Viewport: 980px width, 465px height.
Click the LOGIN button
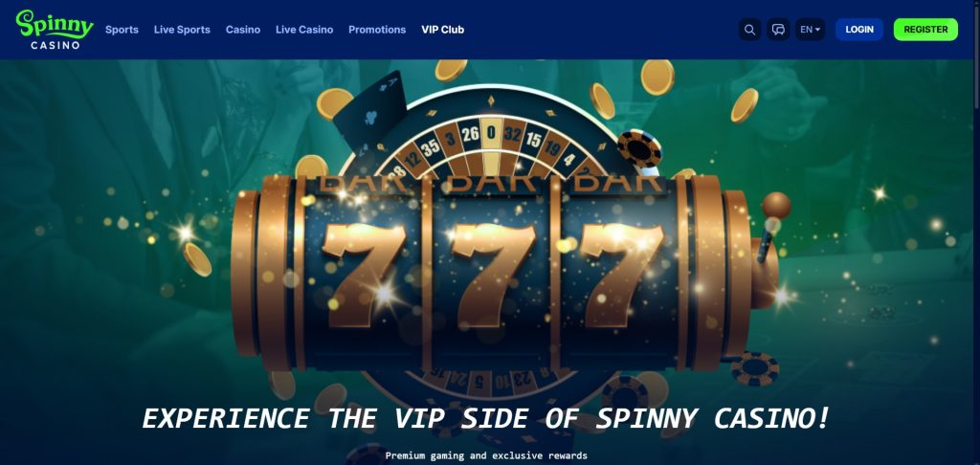click(859, 30)
